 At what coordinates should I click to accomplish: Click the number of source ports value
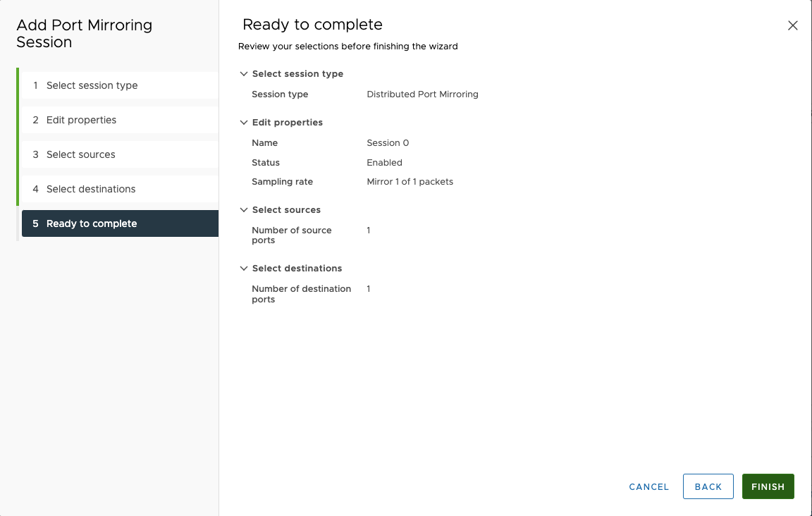[x=368, y=230]
